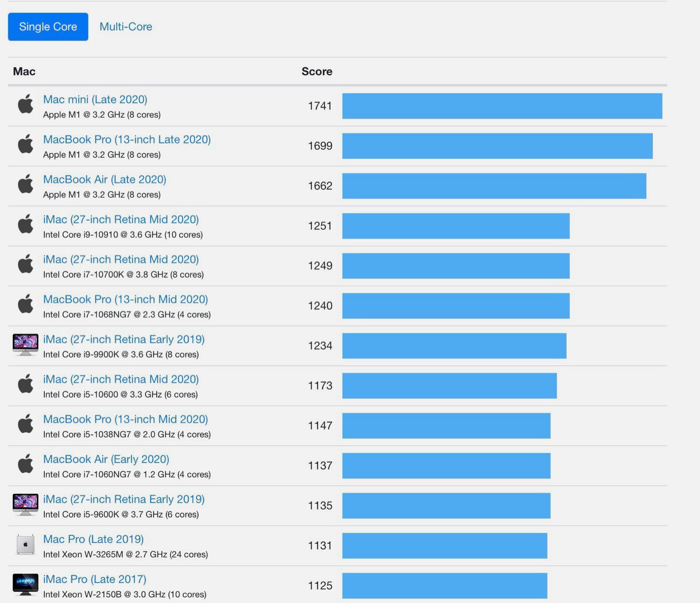This screenshot has height=603, width=700.
Task: Click the Apple logo beside MacBook Air (Early 2020)
Action: coord(26,464)
